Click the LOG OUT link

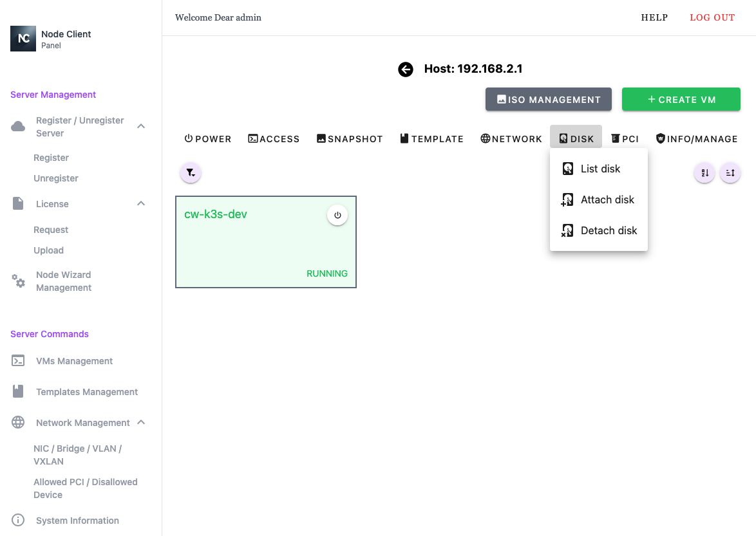[x=712, y=17]
